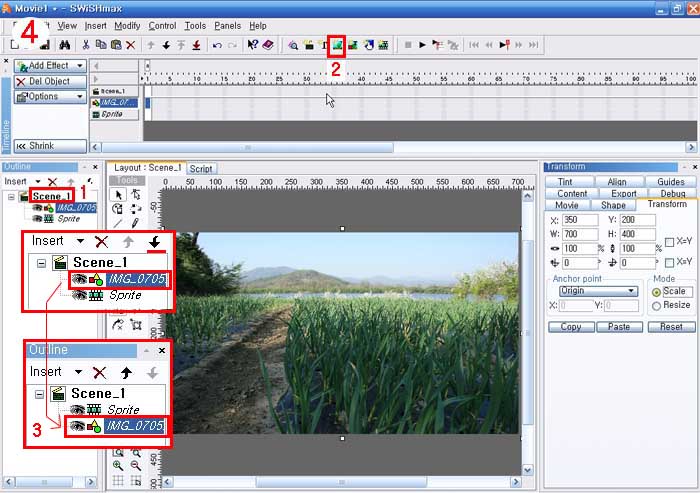Click red X delete icon in Outline toolbar

pos(53,181)
